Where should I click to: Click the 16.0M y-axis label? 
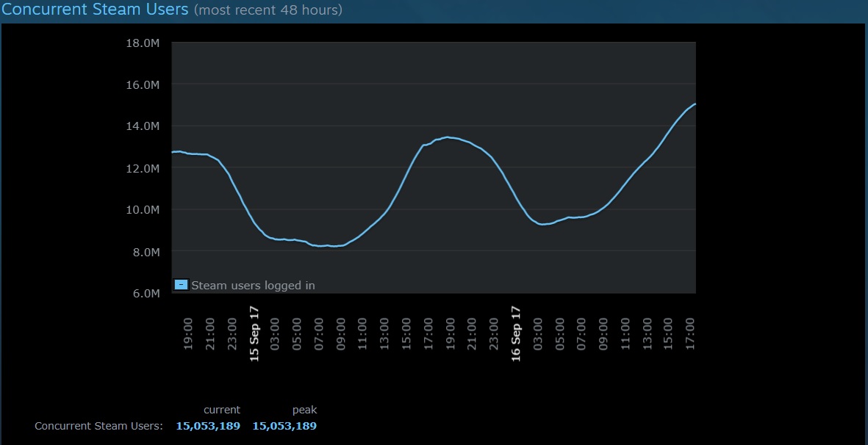[x=143, y=85]
